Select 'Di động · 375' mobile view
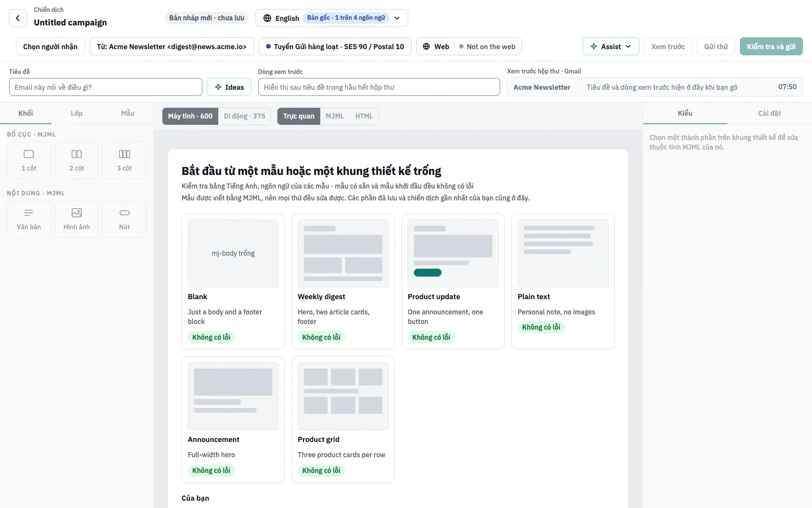Screen dimensions: 812x508 244,116
